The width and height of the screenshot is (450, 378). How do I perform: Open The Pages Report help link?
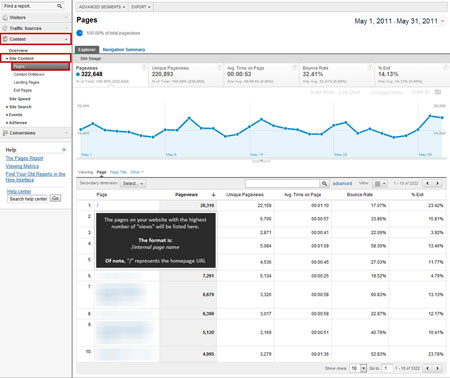(24, 158)
